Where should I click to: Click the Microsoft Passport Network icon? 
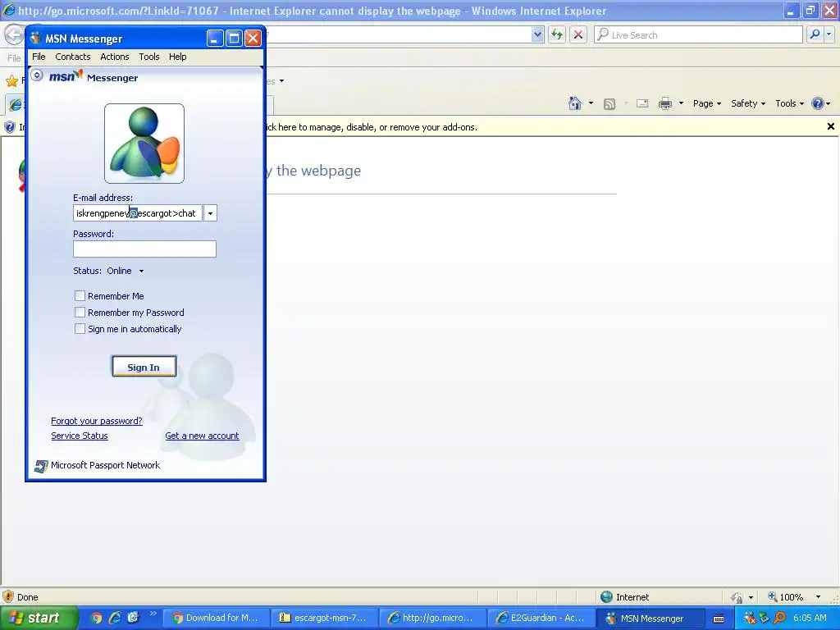(41, 466)
